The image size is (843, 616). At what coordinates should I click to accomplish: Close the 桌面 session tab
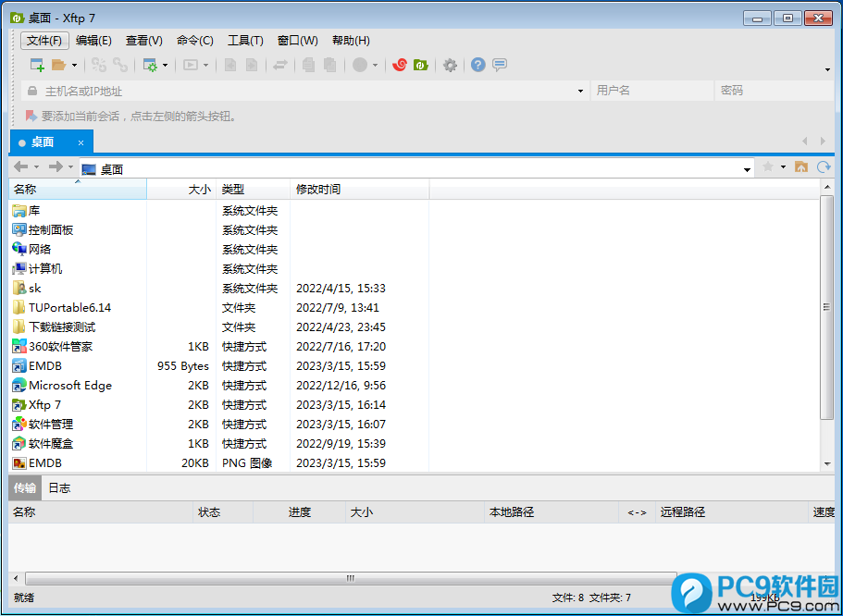(81, 143)
